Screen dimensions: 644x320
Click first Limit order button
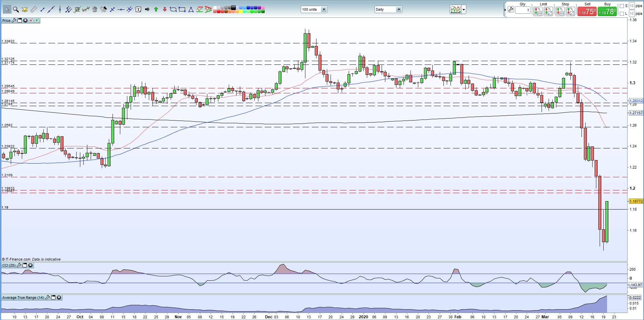click(538, 11)
